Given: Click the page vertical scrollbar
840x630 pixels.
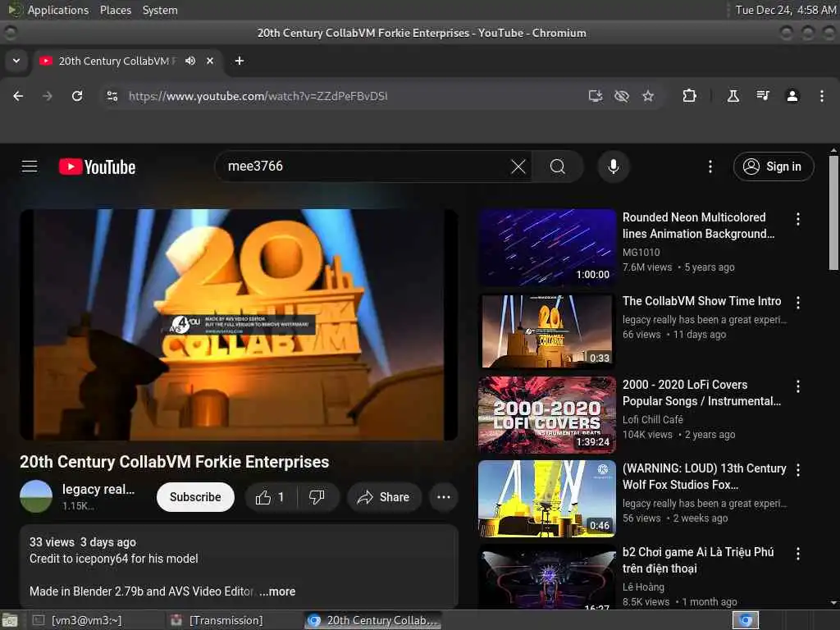Looking at the screenshot, I should 833,212.
